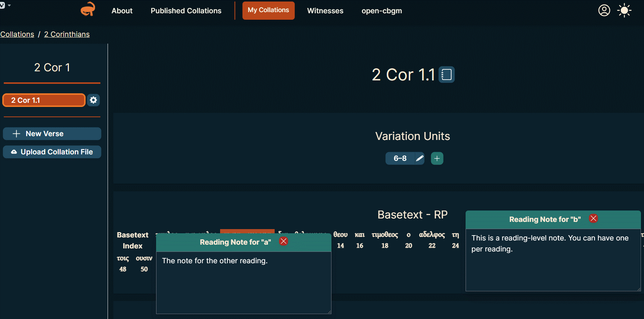This screenshot has height=319, width=644.
Task: Open the Witnesses page
Action: tap(325, 11)
